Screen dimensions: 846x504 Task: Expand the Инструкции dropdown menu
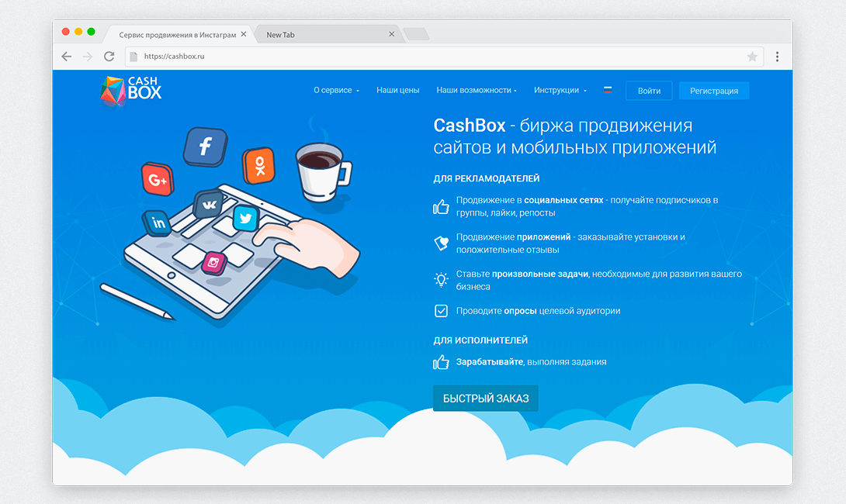[560, 90]
